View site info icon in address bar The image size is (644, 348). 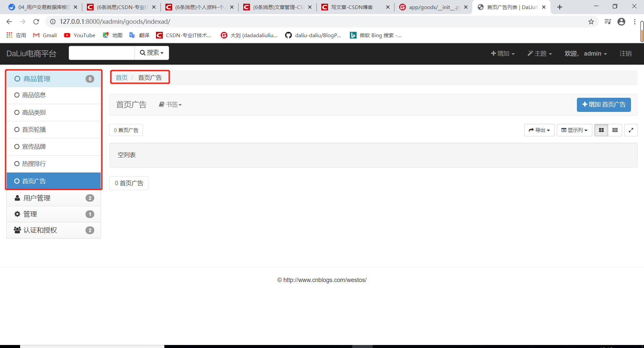(53, 22)
